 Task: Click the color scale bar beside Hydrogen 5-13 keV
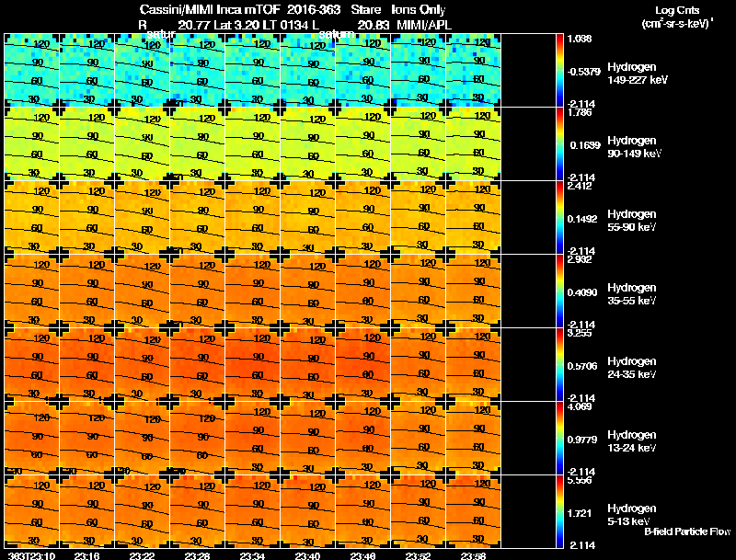tap(559, 512)
